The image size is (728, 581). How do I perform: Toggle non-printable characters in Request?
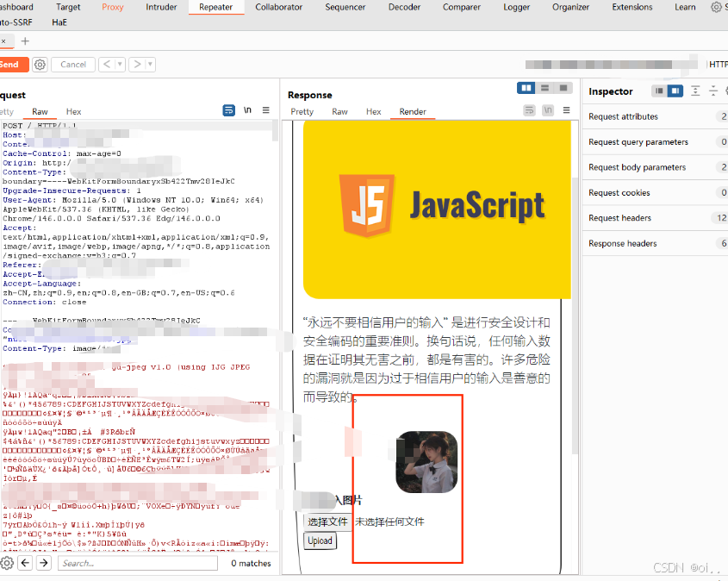point(247,110)
